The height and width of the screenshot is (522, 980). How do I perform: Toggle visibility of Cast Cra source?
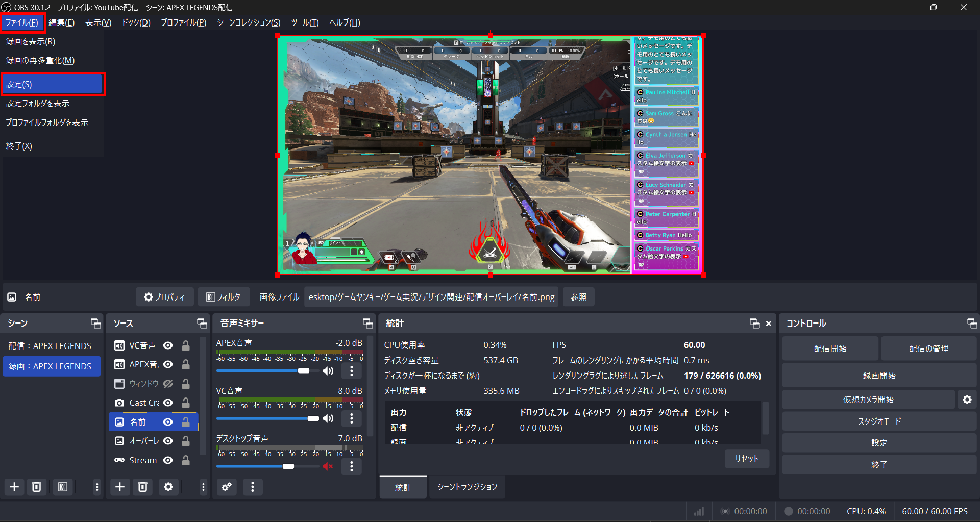click(167, 403)
